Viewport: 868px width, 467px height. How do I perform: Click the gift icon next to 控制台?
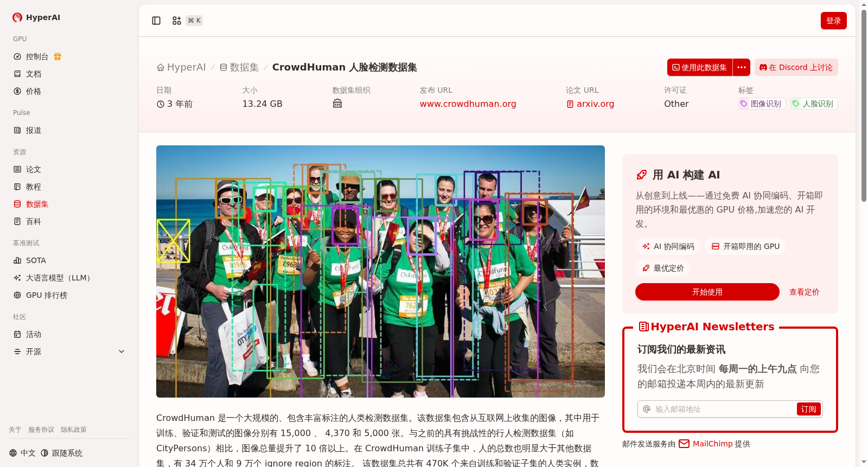58,56
